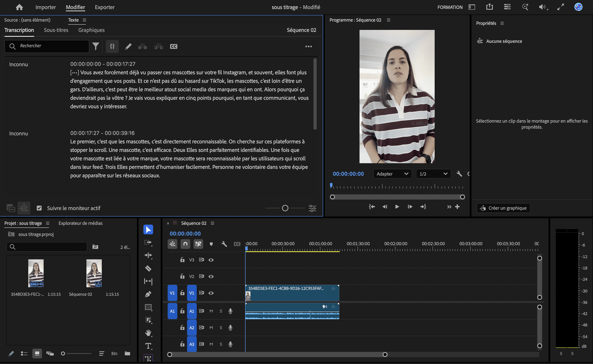The image size is (593, 364).
Task: Add a marker in the timeline
Action: pos(211,244)
